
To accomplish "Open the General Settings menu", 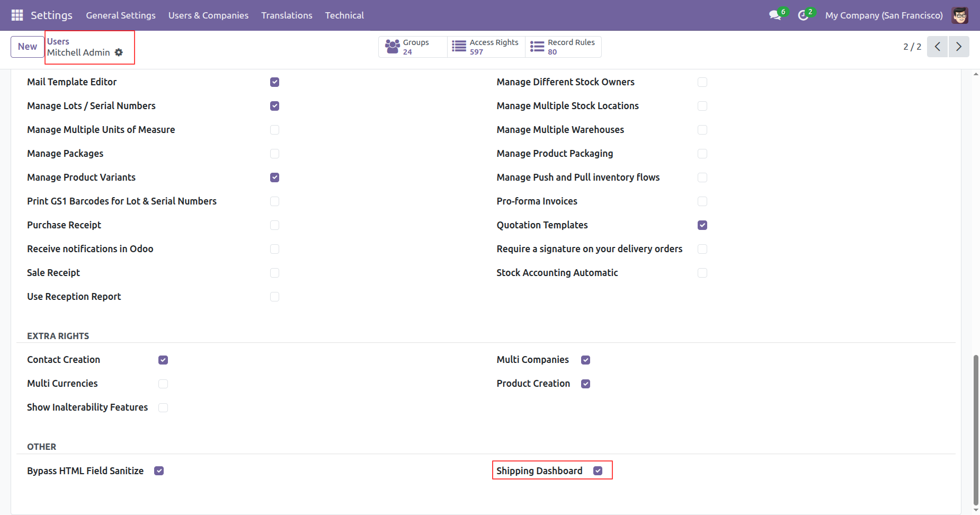I will (x=121, y=15).
